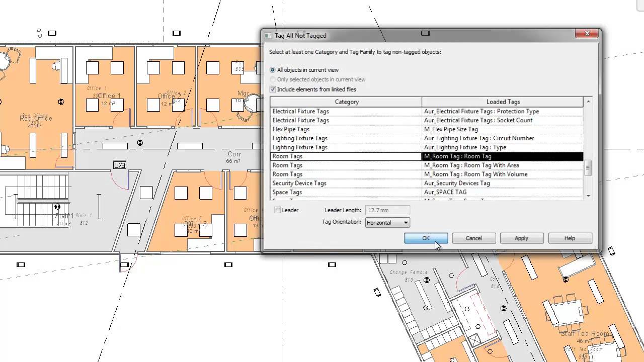Enable the Leader checkbox
The width and height of the screenshot is (644, 362).
pos(278,210)
